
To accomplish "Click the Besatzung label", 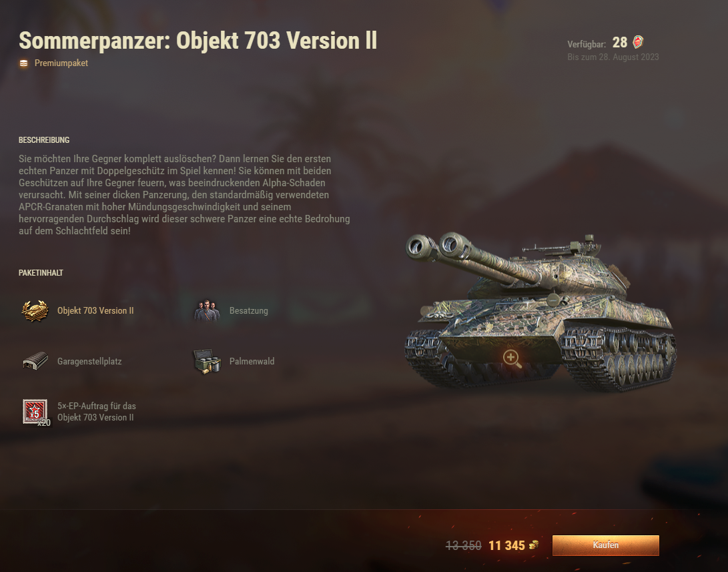I will [x=248, y=310].
